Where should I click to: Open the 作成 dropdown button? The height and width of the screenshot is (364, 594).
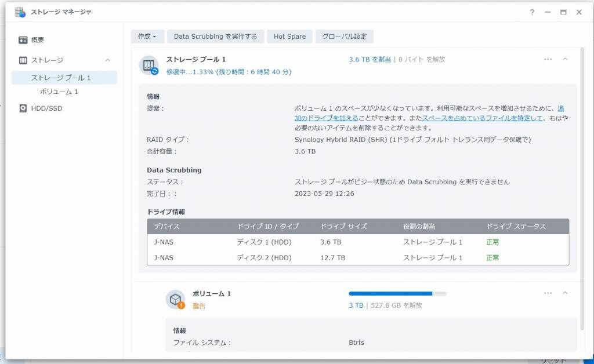click(147, 37)
